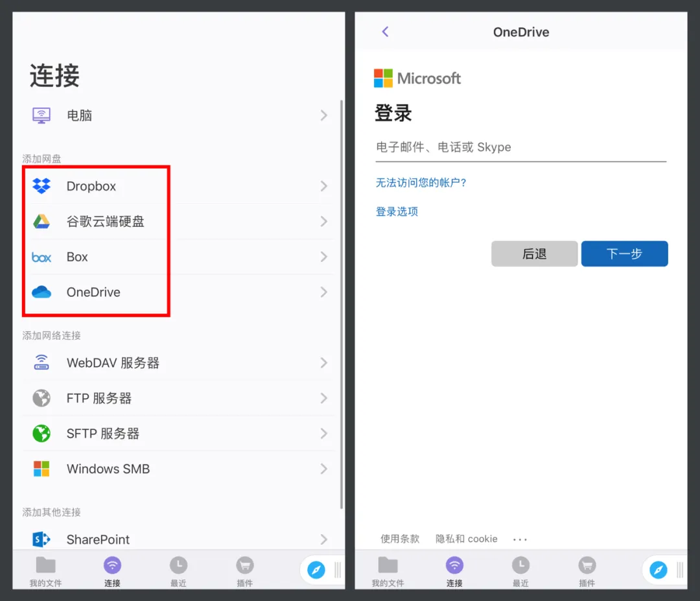Open the compass browser button in left panel

(x=316, y=570)
